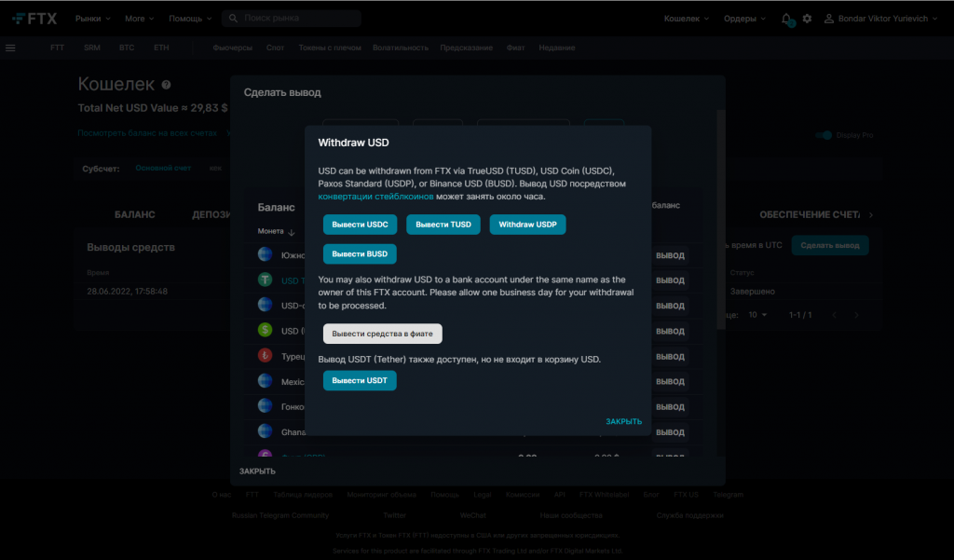Viewport: 954px width, 560px height.
Task: Open конвертации стейблкоинов link
Action: tap(376, 197)
